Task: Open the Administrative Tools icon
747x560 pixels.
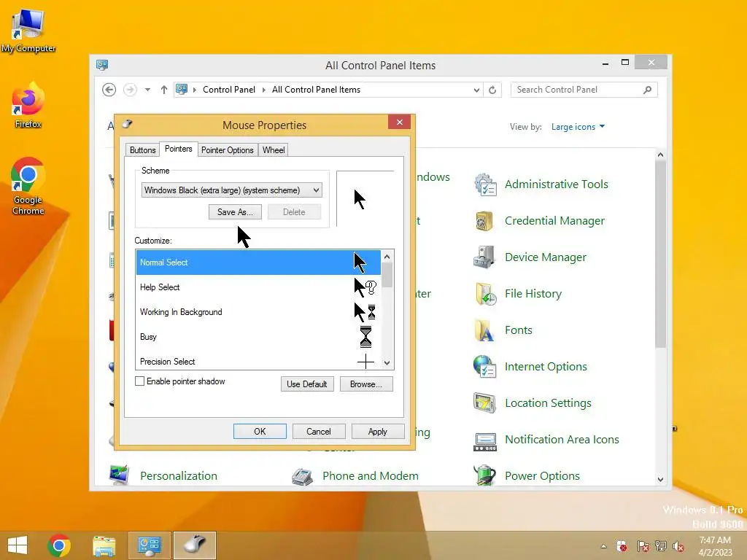Action: coord(485,184)
